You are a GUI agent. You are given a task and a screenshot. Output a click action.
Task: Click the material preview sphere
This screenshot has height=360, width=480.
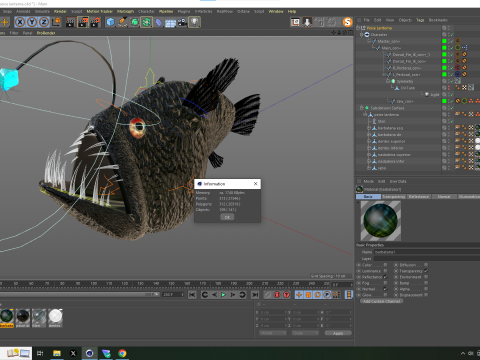(x=381, y=220)
